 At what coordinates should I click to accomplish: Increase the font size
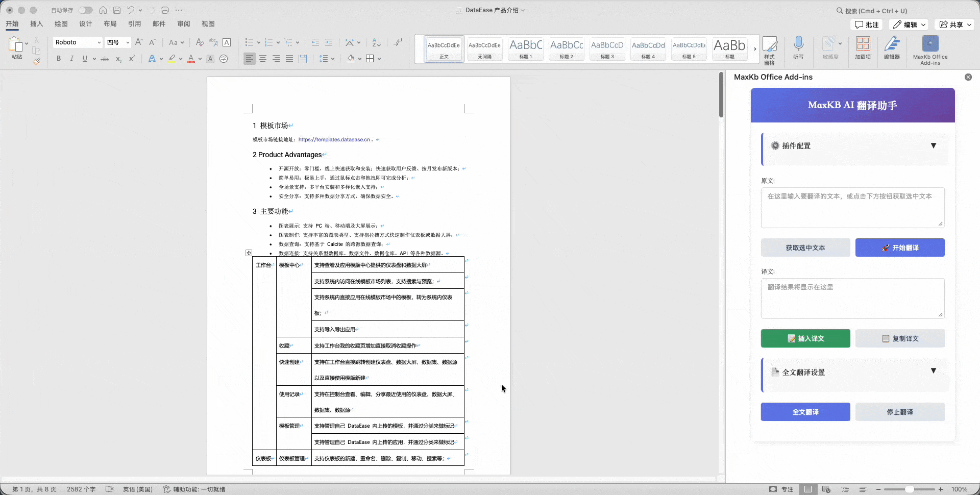coord(139,42)
